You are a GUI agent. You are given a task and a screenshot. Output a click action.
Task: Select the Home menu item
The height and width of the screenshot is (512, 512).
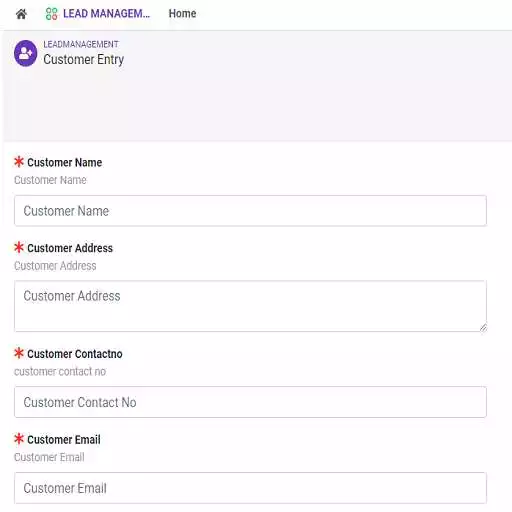[x=182, y=14]
